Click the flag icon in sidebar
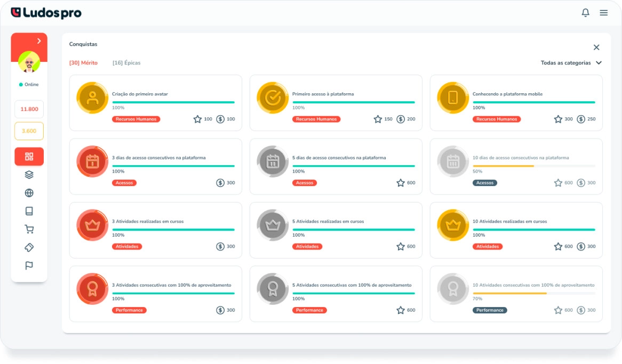Image resolution: width=622 pixels, height=364 pixels. (29, 265)
